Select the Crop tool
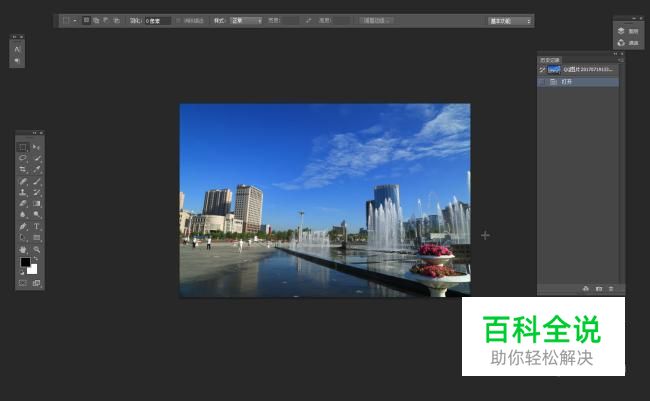The height and width of the screenshot is (401, 650). [23, 169]
